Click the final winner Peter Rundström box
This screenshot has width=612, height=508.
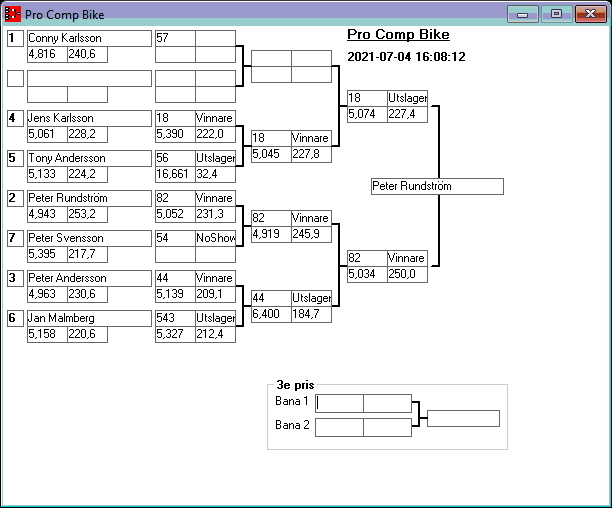click(x=436, y=186)
